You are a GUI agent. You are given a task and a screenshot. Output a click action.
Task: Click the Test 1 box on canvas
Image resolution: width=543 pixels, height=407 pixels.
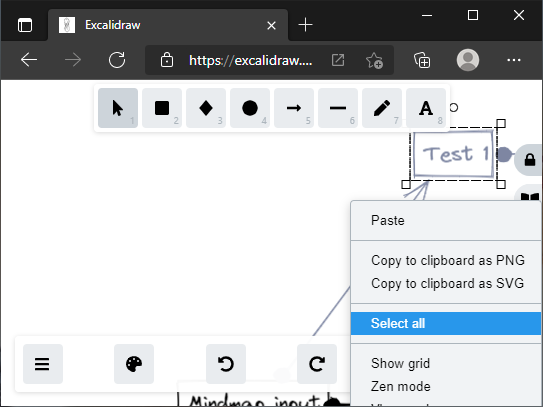click(454, 154)
